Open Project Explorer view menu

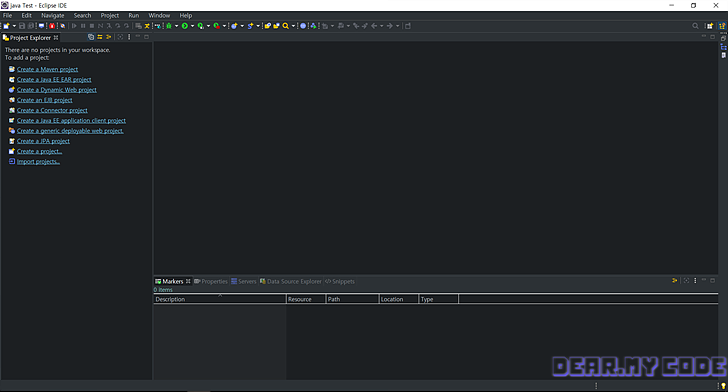click(x=129, y=37)
